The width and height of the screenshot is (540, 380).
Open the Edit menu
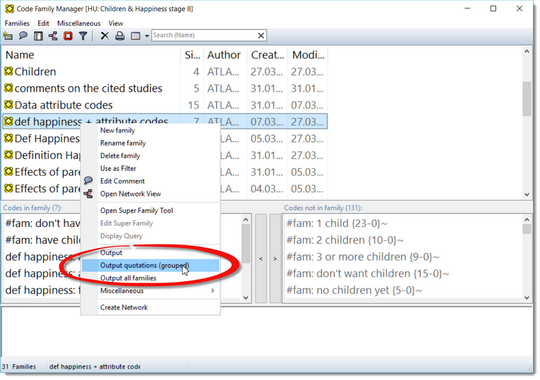point(43,23)
